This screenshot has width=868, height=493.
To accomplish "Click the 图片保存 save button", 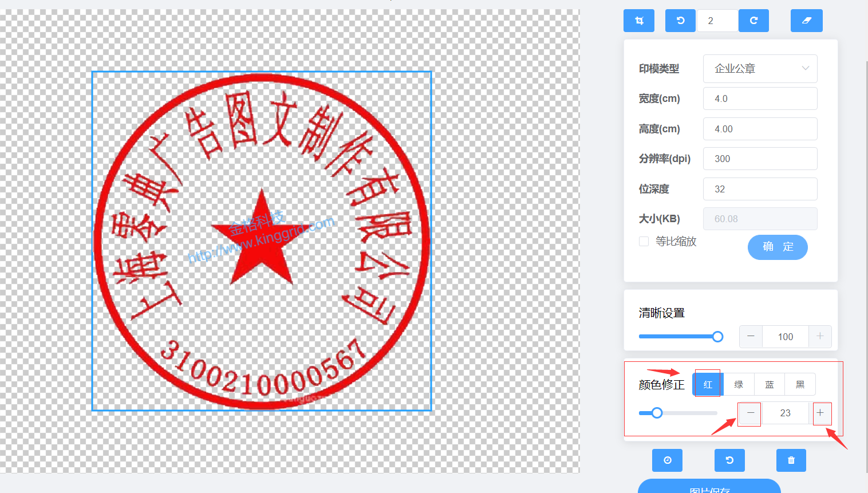I will point(709,487).
